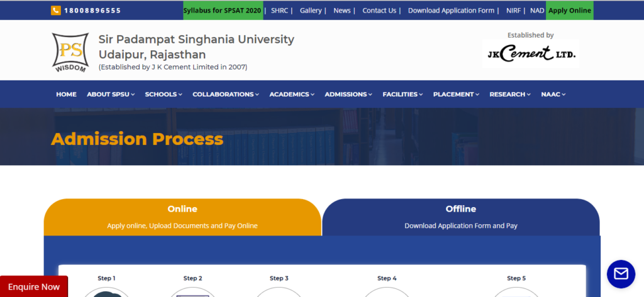Open Syllabus for SPSAT 2020 link
The height and width of the screenshot is (297, 644).
click(223, 11)
